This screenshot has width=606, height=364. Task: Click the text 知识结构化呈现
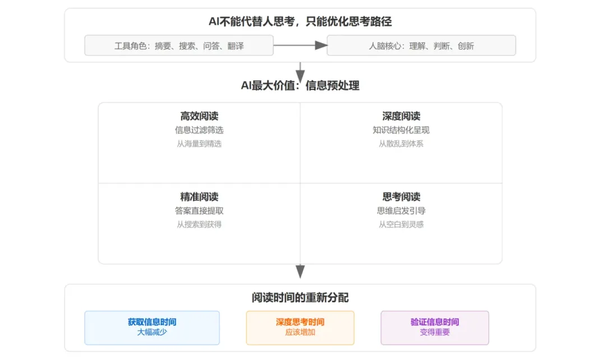coord(401,130)
